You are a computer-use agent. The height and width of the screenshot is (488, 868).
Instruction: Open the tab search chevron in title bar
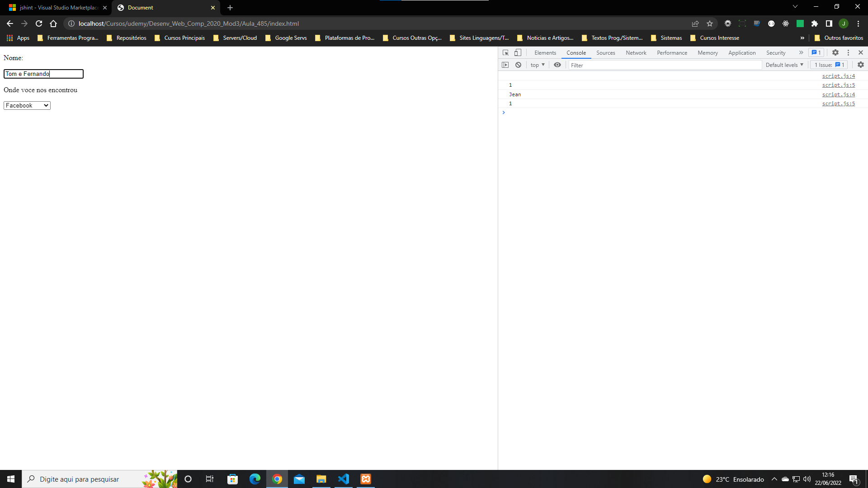tap(795, 7)
